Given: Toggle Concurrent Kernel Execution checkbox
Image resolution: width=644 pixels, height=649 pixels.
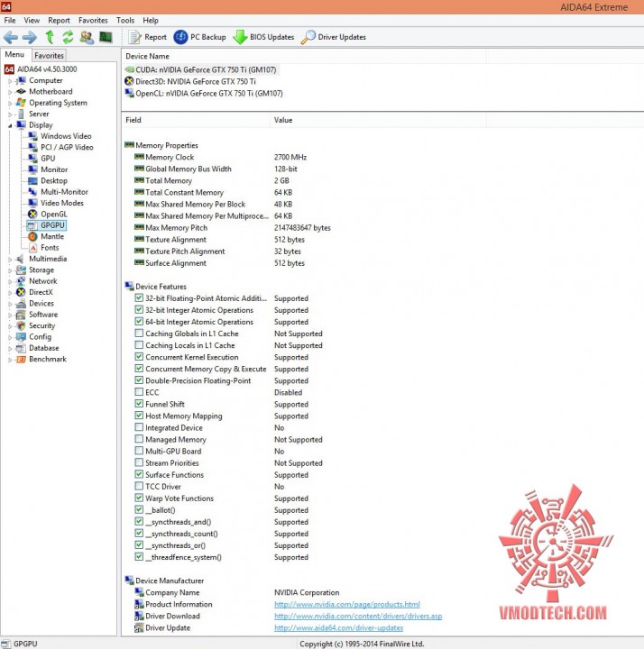Looking at the screenshot, I should [x=139, y=356].
